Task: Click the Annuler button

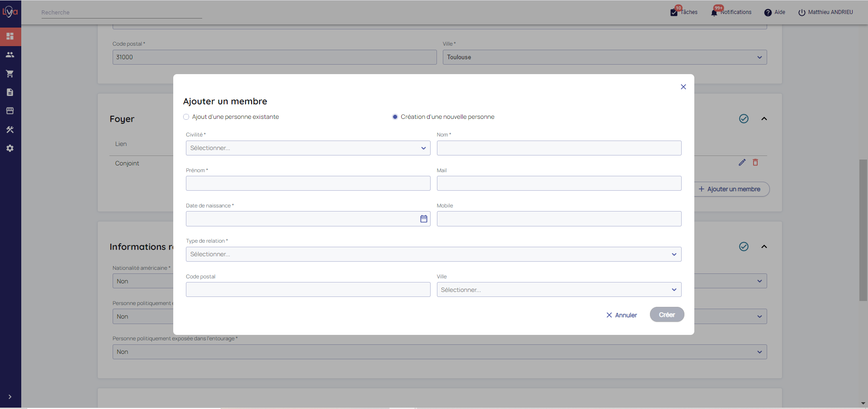Action: (621, 315)
